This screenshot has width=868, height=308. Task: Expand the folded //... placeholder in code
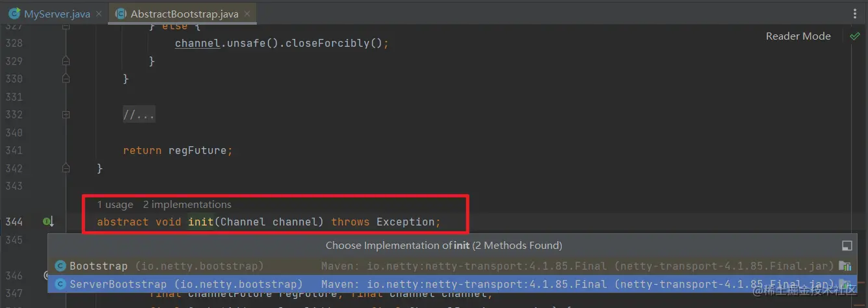coord(139,115)
